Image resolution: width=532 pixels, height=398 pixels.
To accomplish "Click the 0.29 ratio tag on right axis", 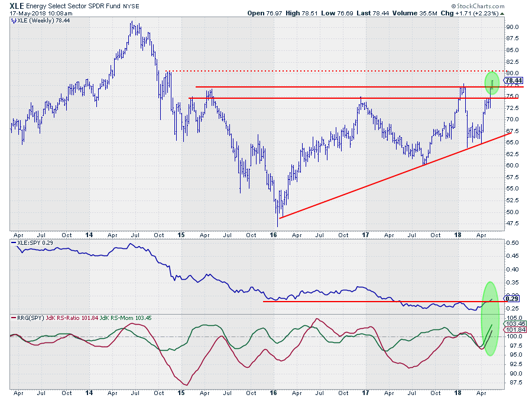I will [x=512, y=299].
